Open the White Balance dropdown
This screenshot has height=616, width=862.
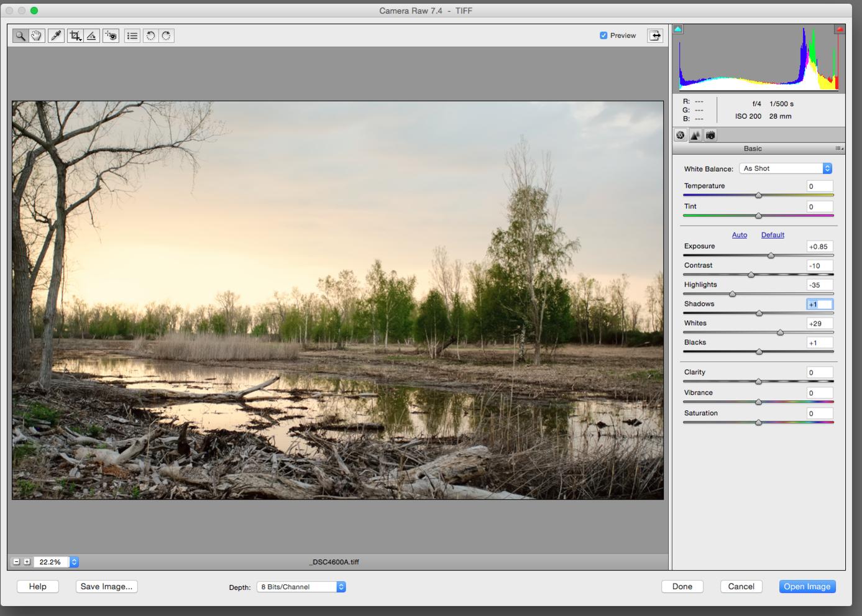click(786, 168)
